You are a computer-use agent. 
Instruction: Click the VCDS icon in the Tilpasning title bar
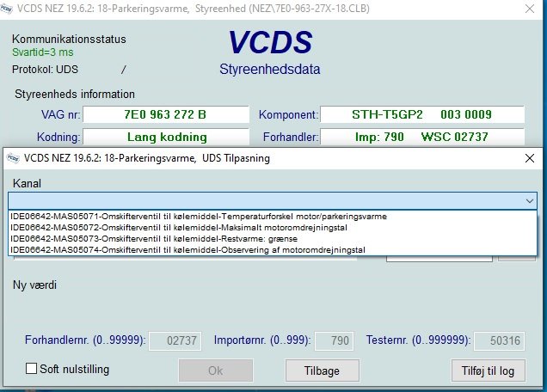13,158
